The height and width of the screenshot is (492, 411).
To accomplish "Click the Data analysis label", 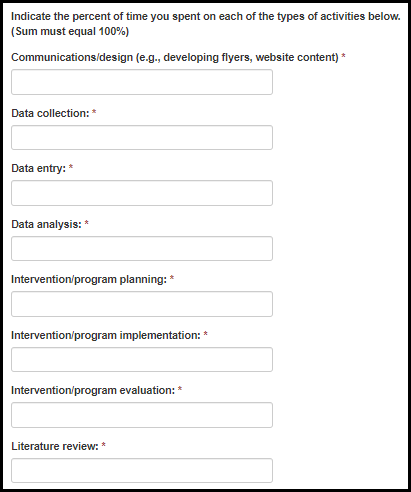I will click(x=46, y=224).
